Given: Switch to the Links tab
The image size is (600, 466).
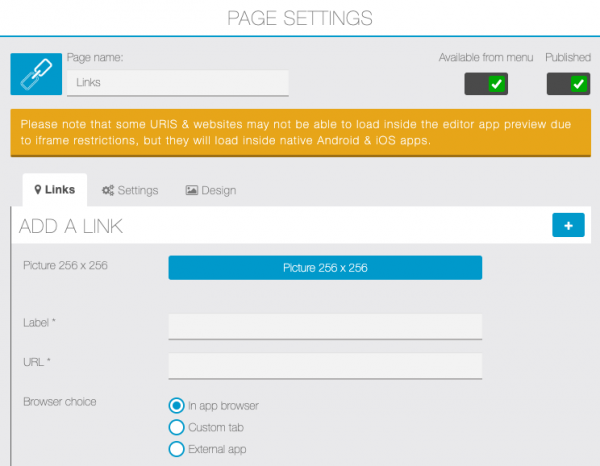Looking at the screenshot, I should (54, 190).
